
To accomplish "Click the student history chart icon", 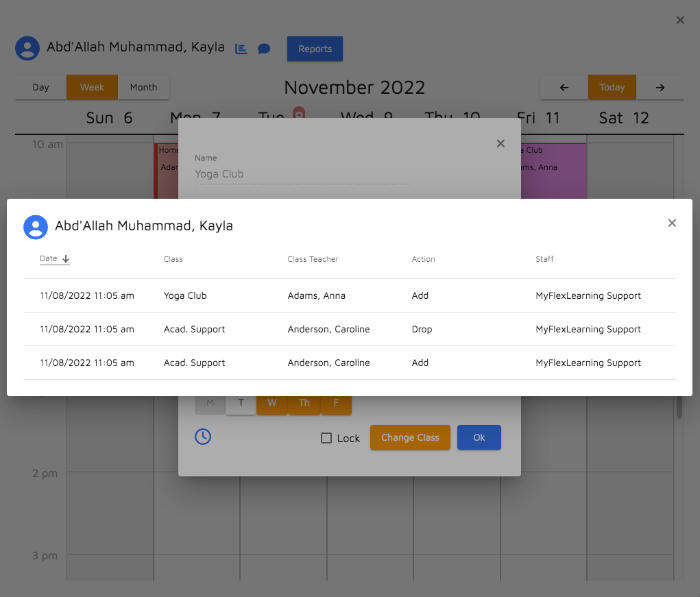I will 241,49.
